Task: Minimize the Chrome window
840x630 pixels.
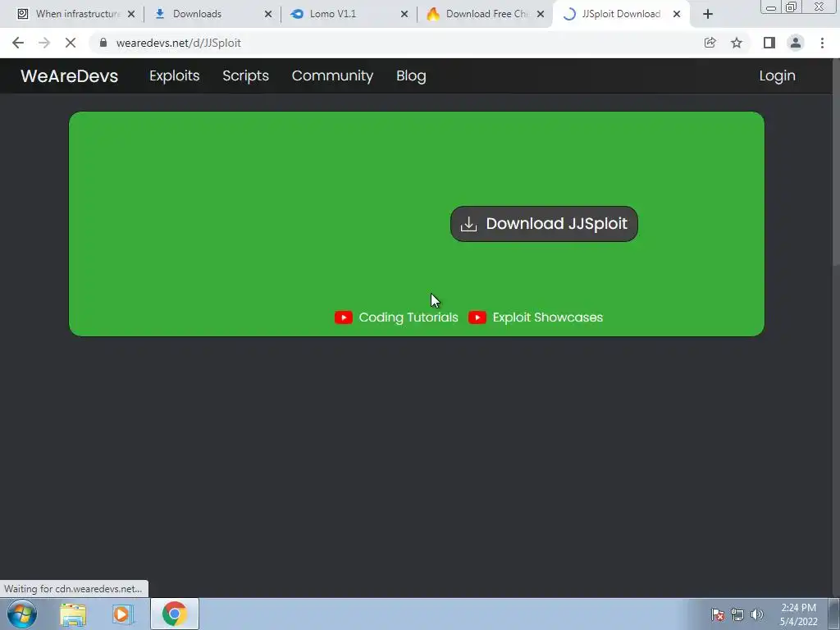Action: pyautogui.click(x=771, y=7)
